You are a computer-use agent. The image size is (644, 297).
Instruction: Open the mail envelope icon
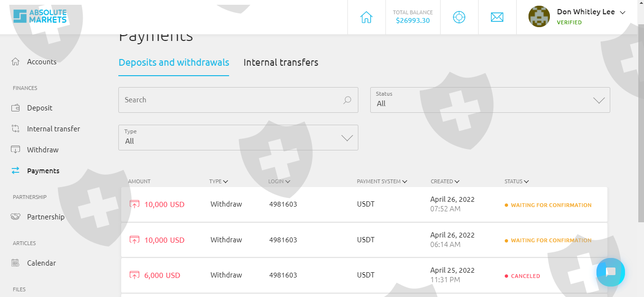point(497,17)
